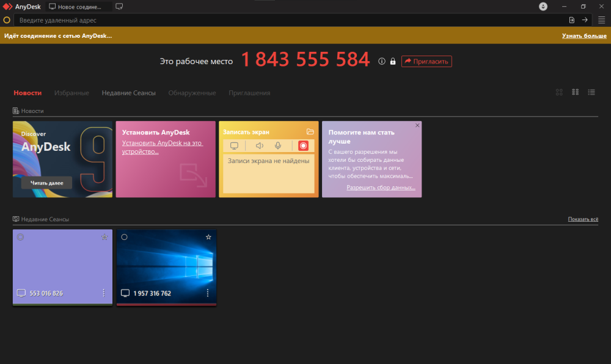This screenshot has width=611, height=364.
Task: Click the Новости section header icon
Action: (x=16, y=111)
